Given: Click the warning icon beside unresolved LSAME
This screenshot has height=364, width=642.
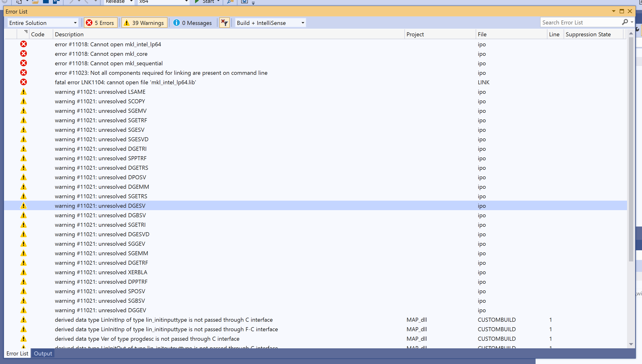Looking at the screenshot, I should pos(23,91).
